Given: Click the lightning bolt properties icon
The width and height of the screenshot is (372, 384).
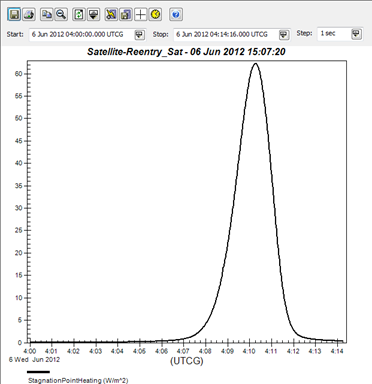Looking at the screenshot, I should tap(111, 14).
